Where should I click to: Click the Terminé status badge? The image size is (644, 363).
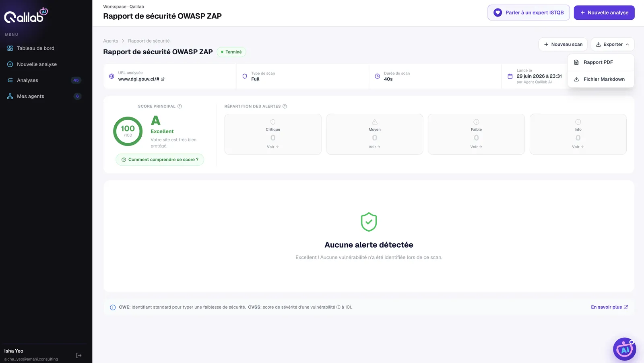tap(231, 52)
